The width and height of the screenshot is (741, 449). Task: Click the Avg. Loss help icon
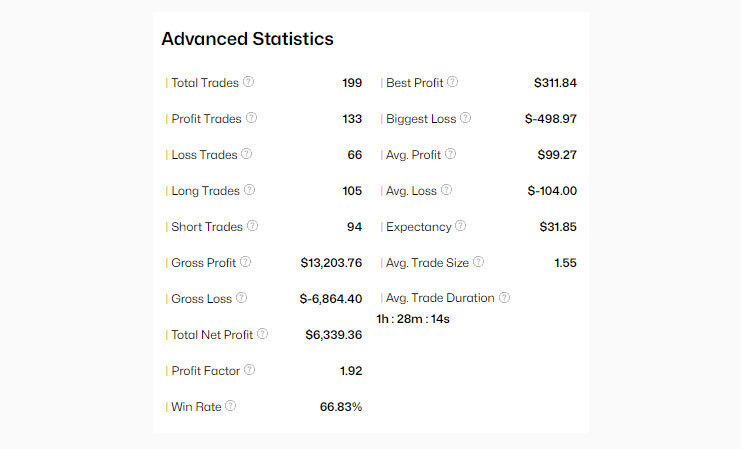coord(446,190)
